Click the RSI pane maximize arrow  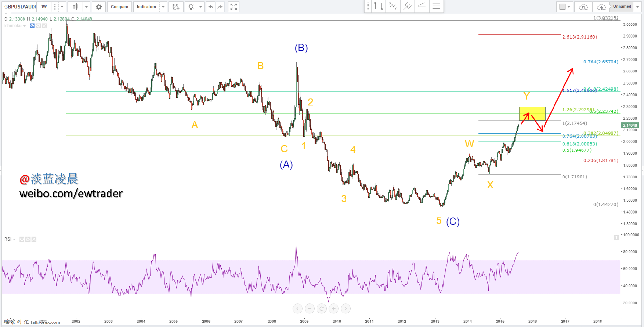point(616,238)
